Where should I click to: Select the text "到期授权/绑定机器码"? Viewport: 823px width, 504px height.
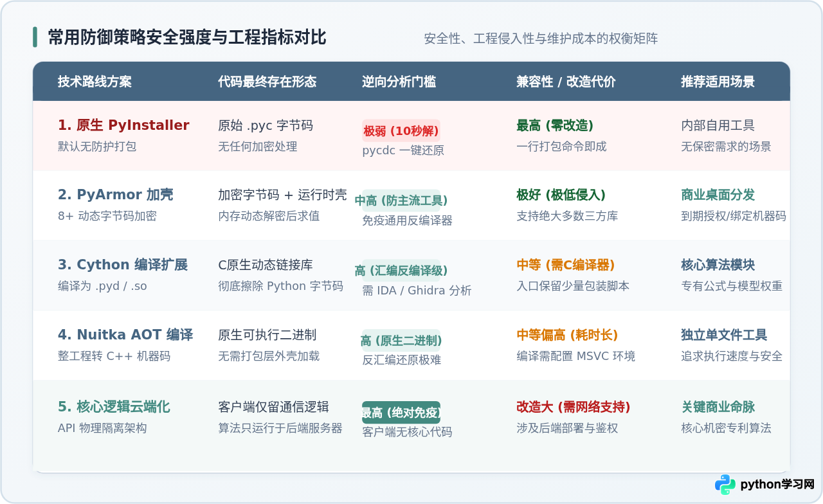pyautogui.click(x=734, y=216)
